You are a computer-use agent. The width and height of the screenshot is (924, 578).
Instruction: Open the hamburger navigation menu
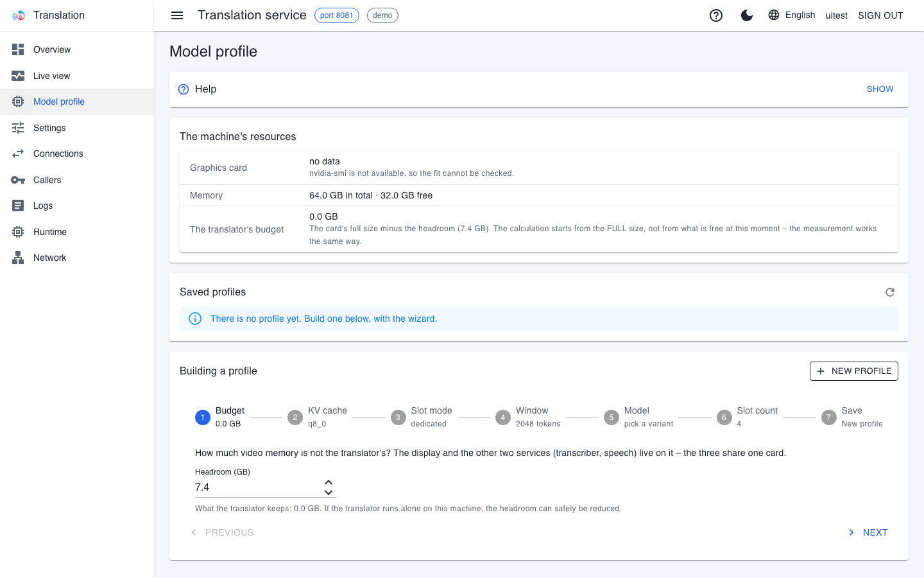[x=177, y=15]
